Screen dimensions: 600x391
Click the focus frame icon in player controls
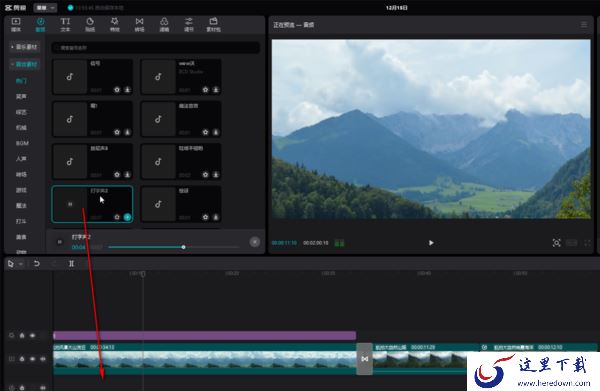tap(556, 243)
